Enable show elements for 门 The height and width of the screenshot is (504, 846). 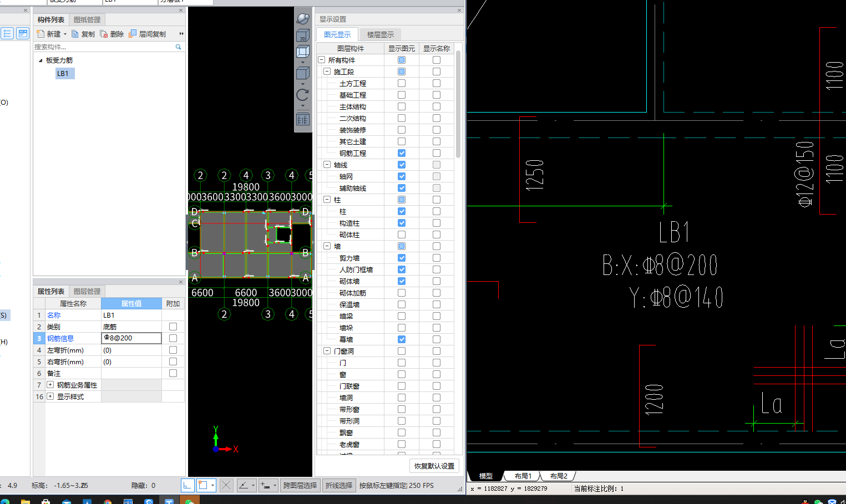[402, 363]
